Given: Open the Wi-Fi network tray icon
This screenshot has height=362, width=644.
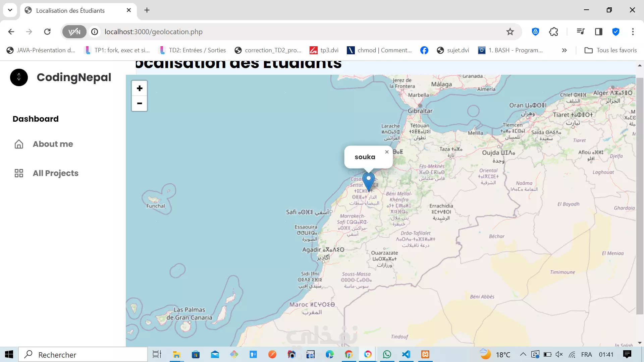Looking at the screenshot, I should point(572,355).
